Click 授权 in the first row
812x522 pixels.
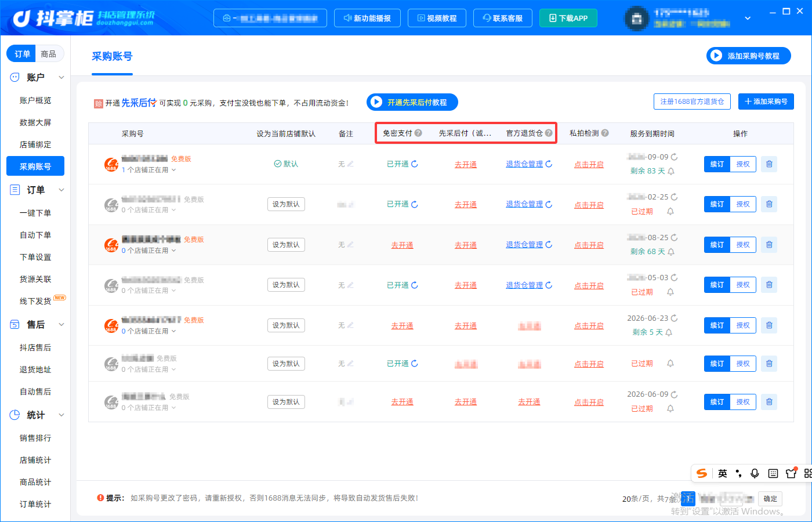(x=743, y=164)
